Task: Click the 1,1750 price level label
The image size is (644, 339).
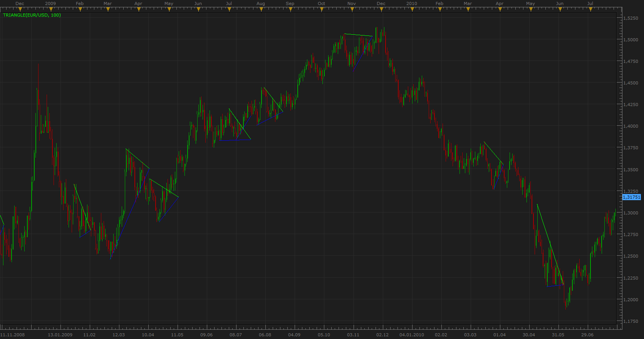Action: 631,321
